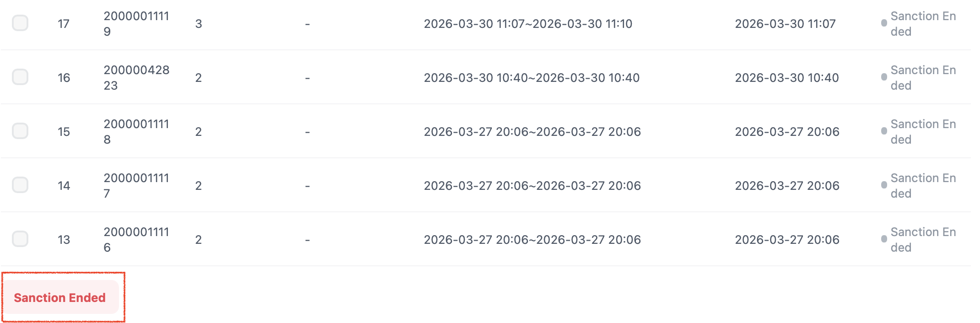Click the Sanction Ended status text in row 15
The height and width of the screenshot is (323, 980).
[x=923, y=132]
